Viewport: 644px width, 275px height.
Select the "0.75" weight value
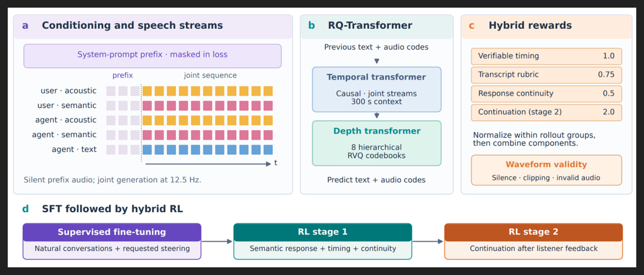point(606,74)
